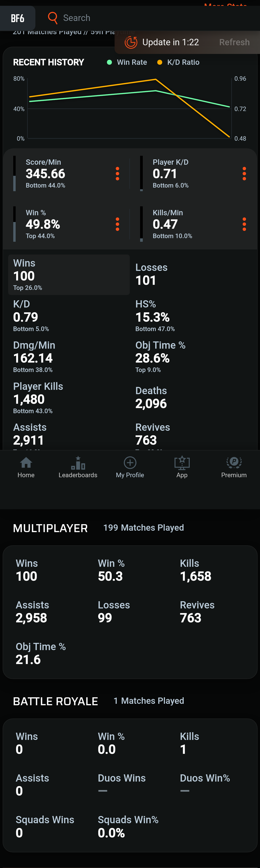Screen dimensions: 260x868
Task: Open Win % options three-dot menu
Action: [117, 224]
